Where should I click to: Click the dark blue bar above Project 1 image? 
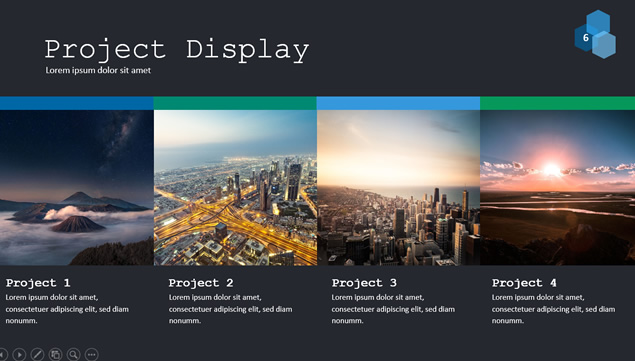point(77,103)
